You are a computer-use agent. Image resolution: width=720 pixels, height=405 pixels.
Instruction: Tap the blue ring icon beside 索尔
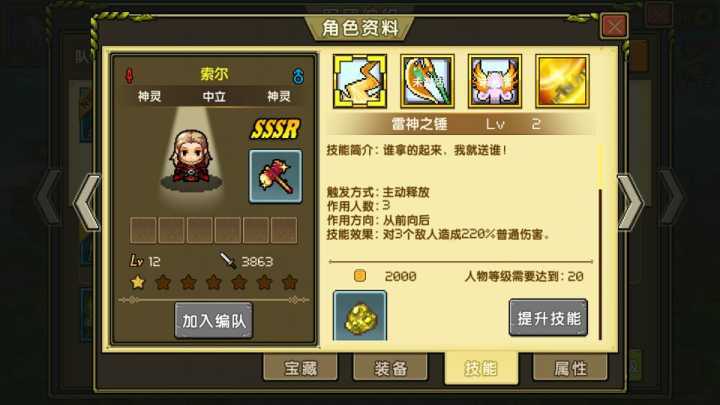click(x=298, y=76)
